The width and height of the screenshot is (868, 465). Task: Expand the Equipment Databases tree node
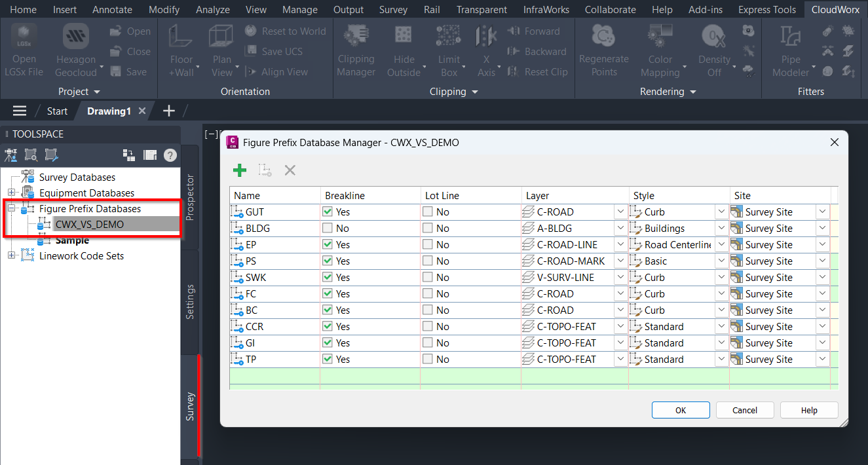coord(11,193)
